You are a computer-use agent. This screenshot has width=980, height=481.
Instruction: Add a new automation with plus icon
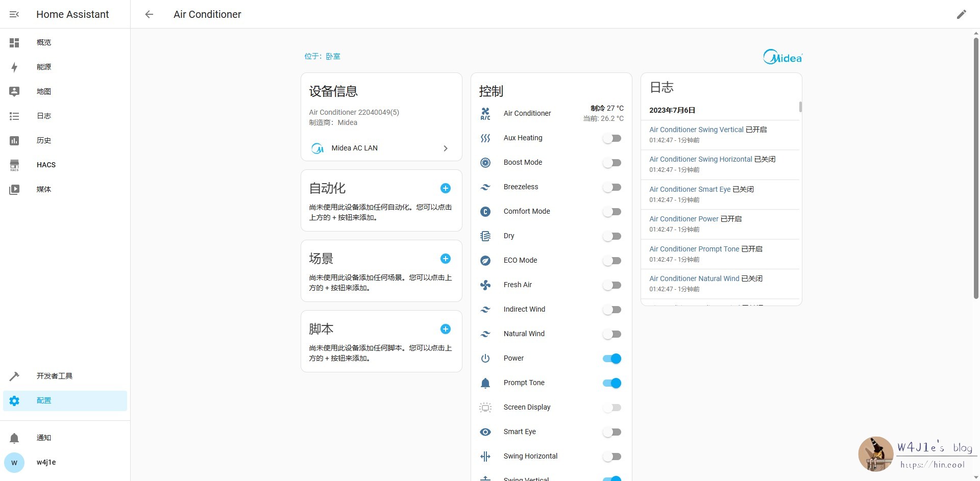pyautogui.click(x=445, y=188)
